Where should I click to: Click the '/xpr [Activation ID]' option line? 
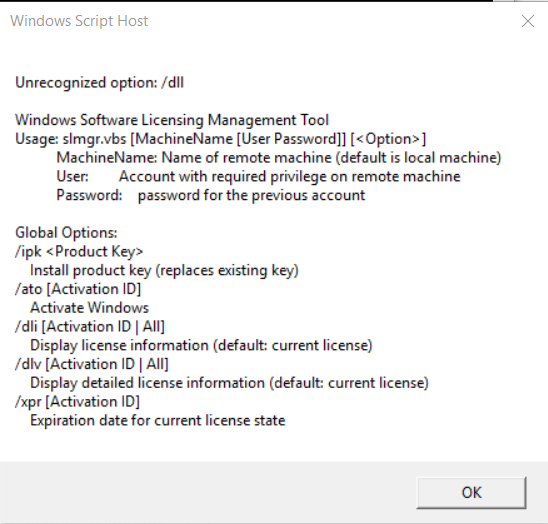[77, 402]
